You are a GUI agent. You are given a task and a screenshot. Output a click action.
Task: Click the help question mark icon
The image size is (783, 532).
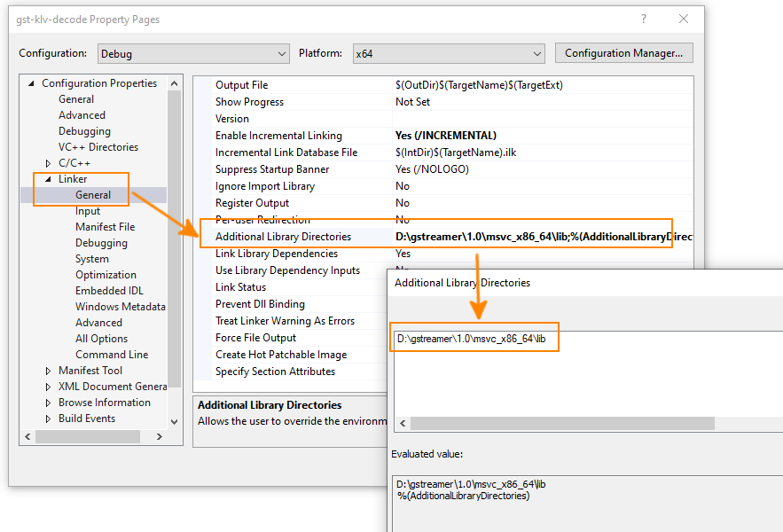(x=644, y=19)
